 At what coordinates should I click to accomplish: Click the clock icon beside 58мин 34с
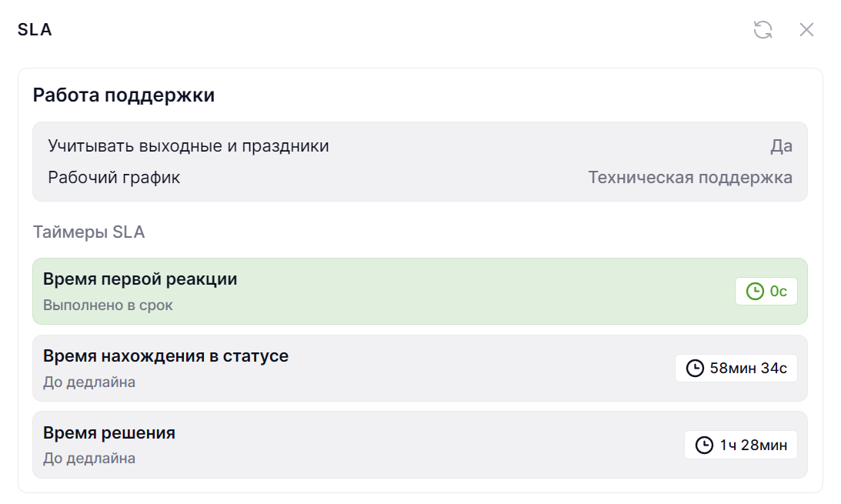(x=695, y=369)
